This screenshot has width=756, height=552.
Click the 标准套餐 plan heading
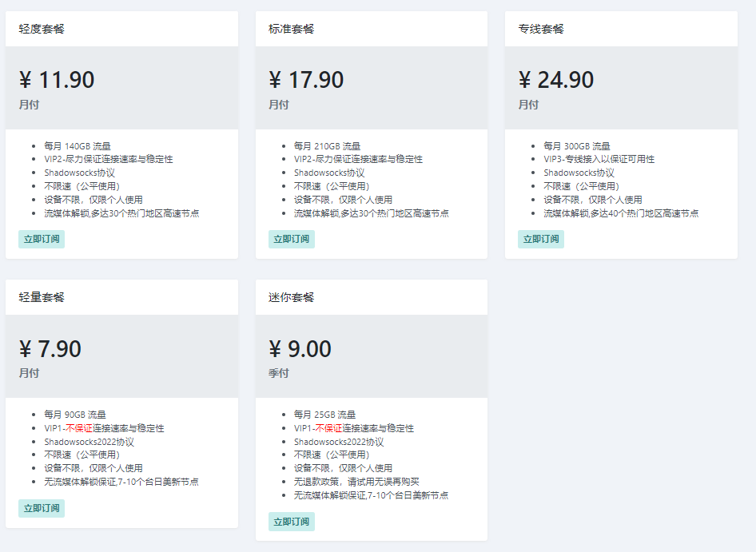click(292, 29)
